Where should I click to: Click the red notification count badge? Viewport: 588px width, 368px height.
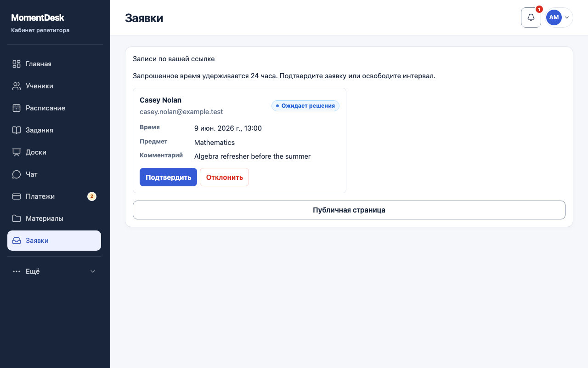539,9
